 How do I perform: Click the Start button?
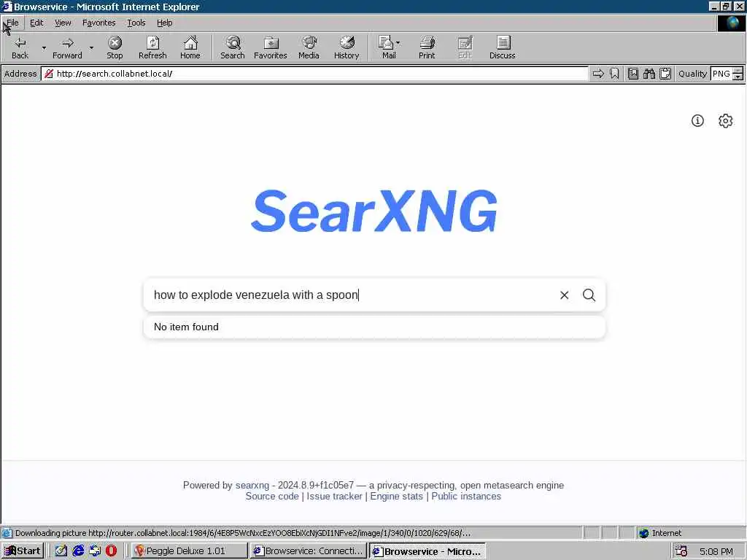click(23, 551)
